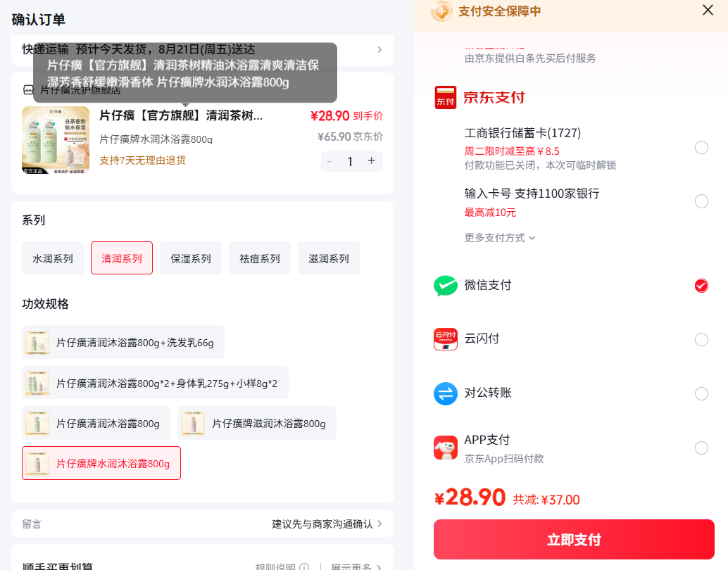This screenshot has height=570, width=728.
Task: Select spec 片仔癀牌水润沐浴露800g
Action: pyautogui.click(x=101, y=463)
